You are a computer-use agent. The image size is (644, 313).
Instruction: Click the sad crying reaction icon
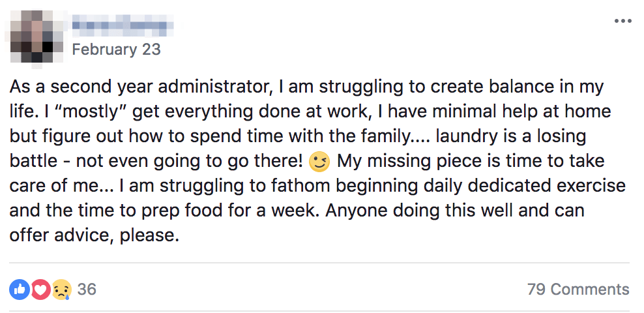[61, 289]
